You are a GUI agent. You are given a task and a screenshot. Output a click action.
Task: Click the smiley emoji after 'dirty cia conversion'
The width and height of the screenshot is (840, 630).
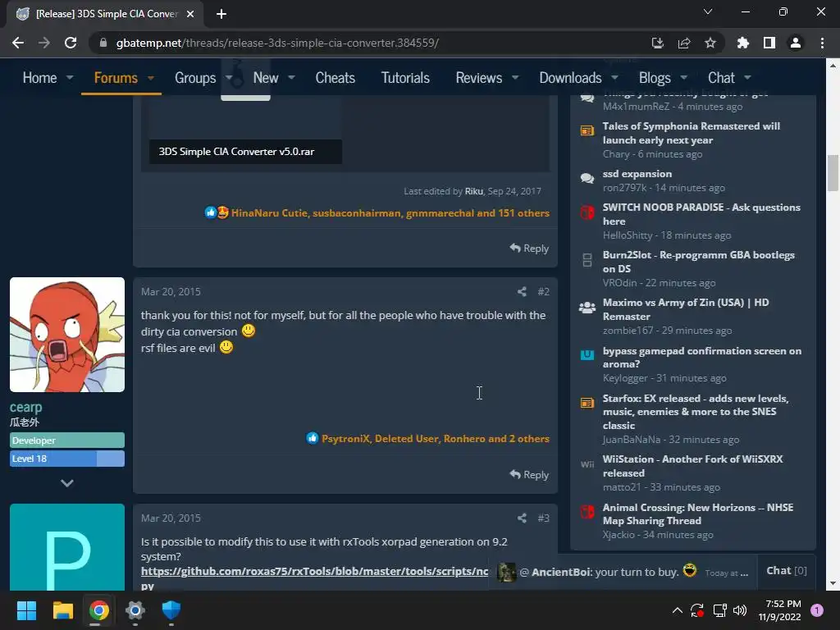(x=248, y=331)
